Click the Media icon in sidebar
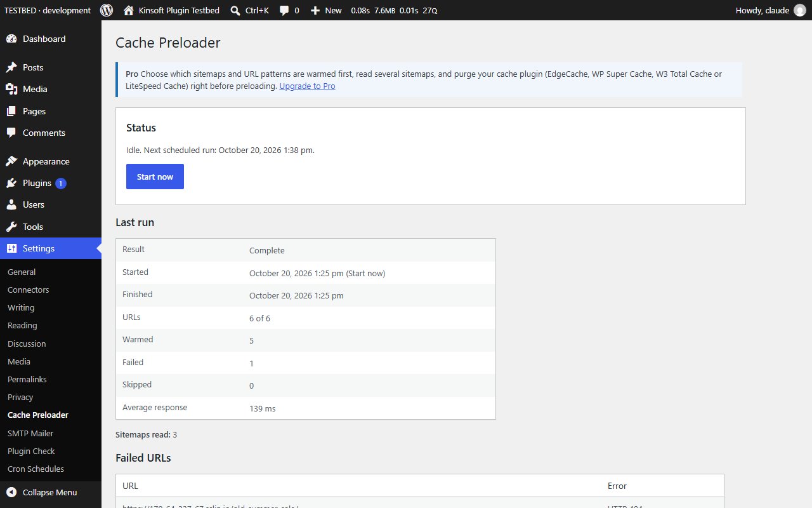812x508 pixels. point(11,89)
